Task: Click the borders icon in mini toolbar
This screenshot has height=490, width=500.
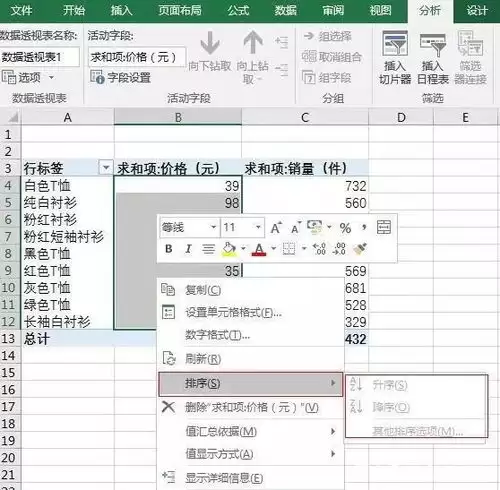Action: [x=289, y=249]
